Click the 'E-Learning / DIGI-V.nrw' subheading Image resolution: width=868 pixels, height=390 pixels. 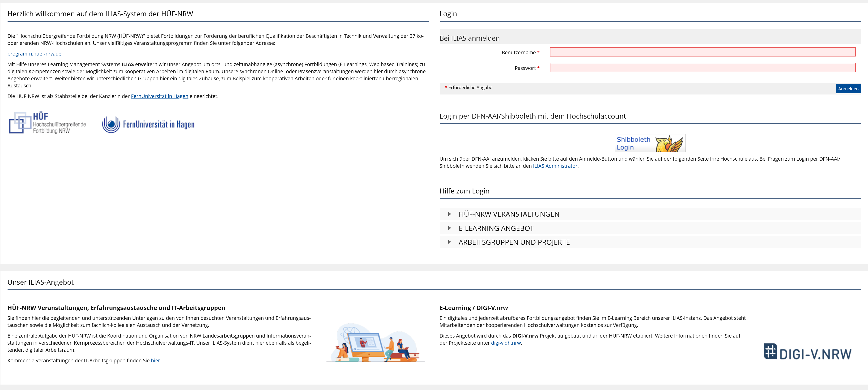(473, 308)
